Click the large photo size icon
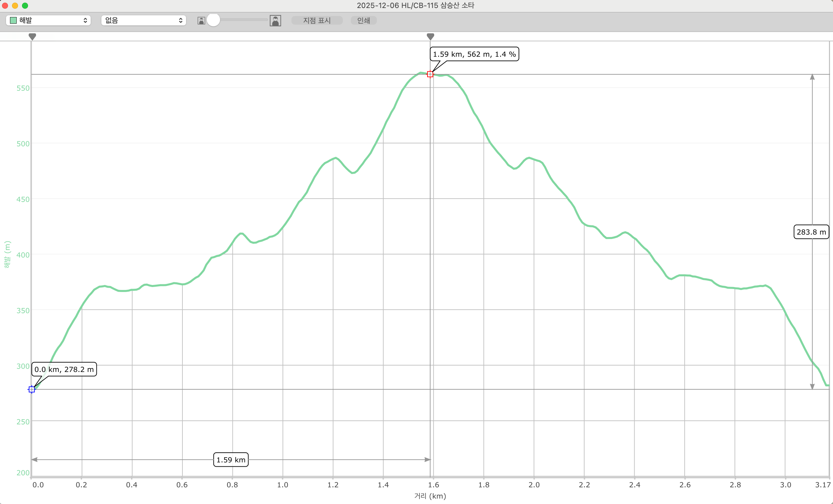833x504 pixels. pos(275,21)
